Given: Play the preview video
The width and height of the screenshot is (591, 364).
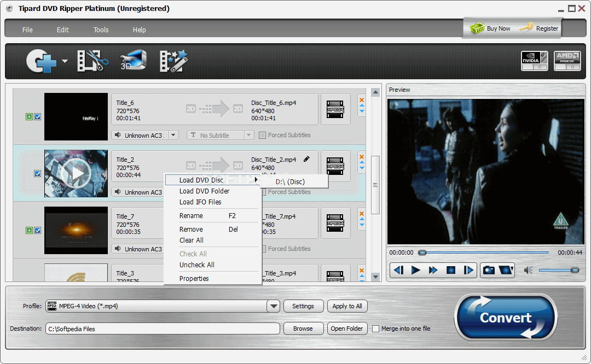Looking at the screenshot, I should 416,270.
